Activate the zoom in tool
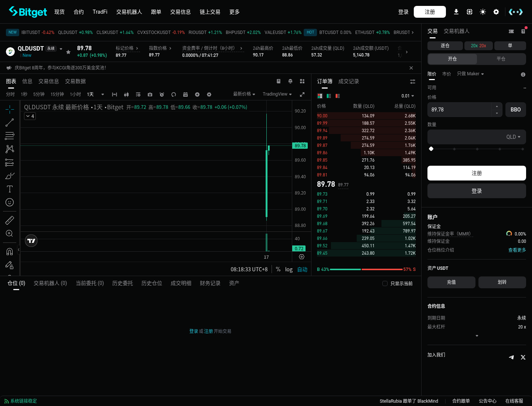The width and height of the screenshot is (532, 406). pyautogui.click(x=10, y=233)
